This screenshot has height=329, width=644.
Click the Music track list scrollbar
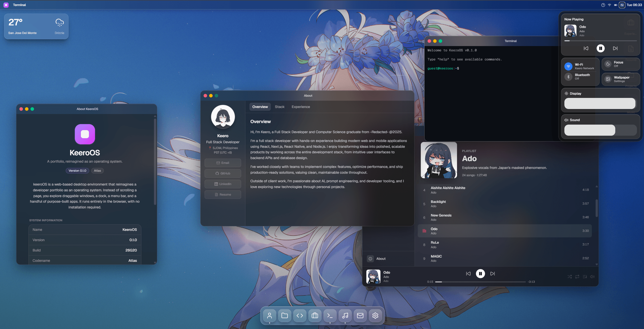[x=596, y=208]
